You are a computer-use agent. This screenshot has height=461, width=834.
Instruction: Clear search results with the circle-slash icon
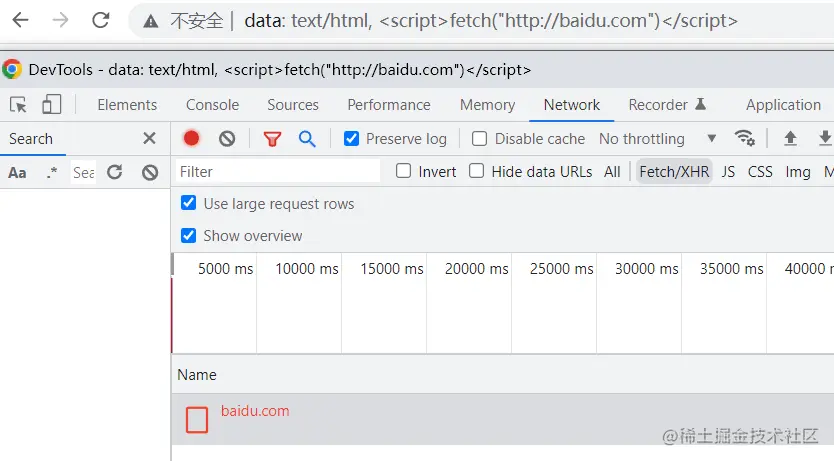point(150,172)
